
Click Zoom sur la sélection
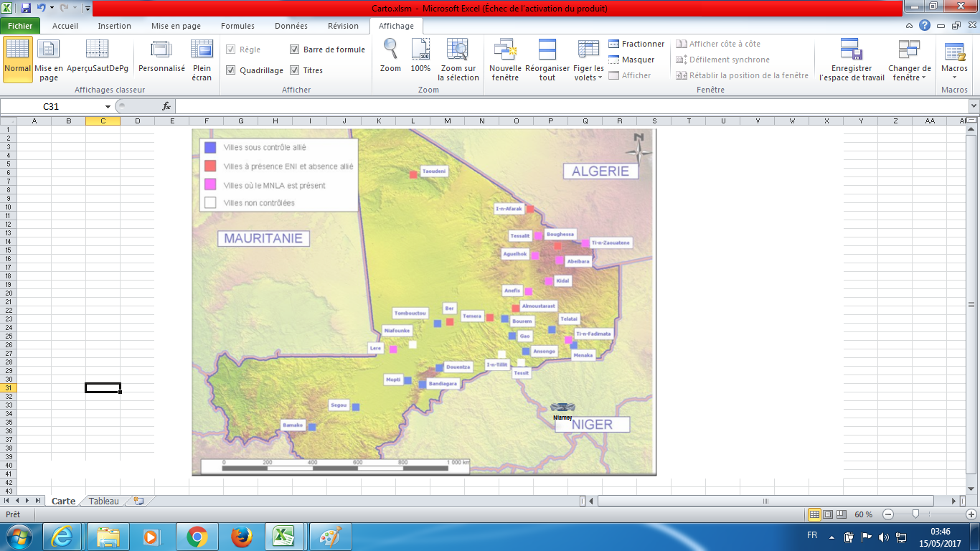(x=458, y=60)
